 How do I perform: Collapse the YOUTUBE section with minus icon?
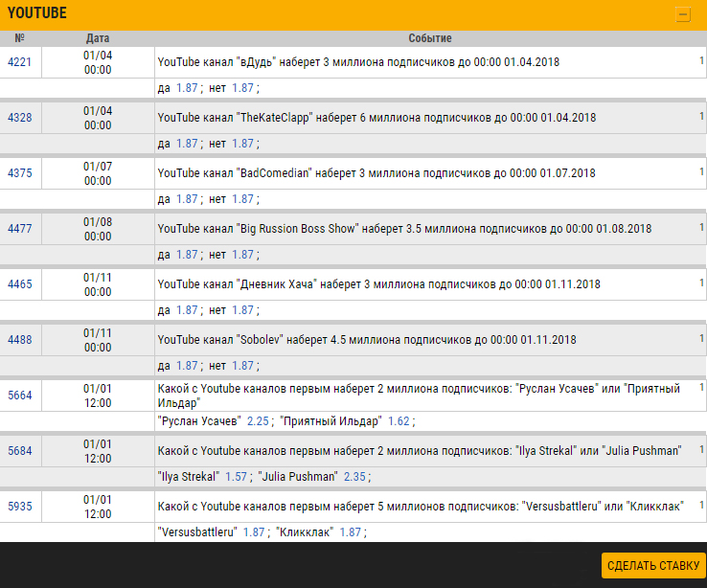click(683, 15)
